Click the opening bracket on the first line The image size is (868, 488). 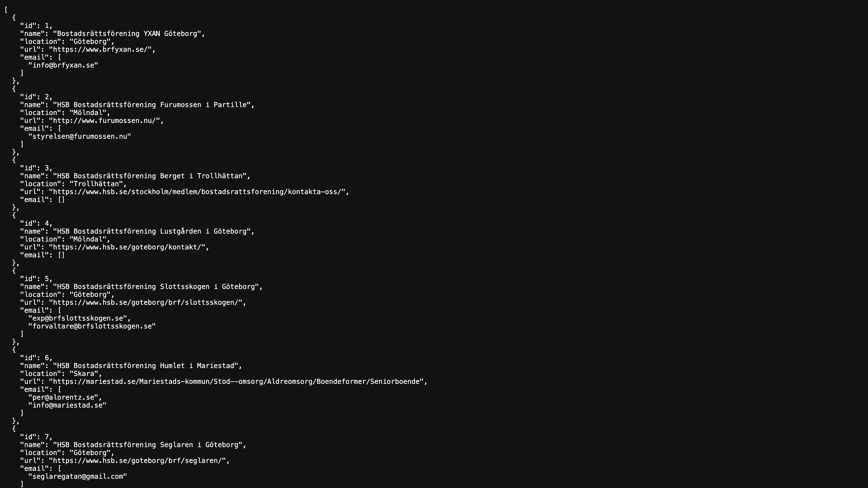(x=6, y=10)
